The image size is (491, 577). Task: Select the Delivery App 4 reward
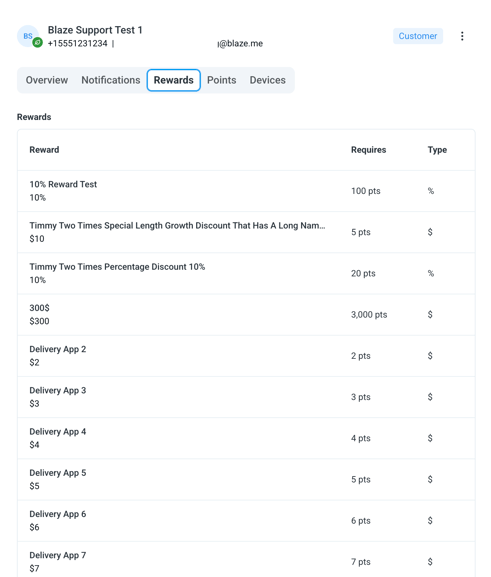[58, 432]
